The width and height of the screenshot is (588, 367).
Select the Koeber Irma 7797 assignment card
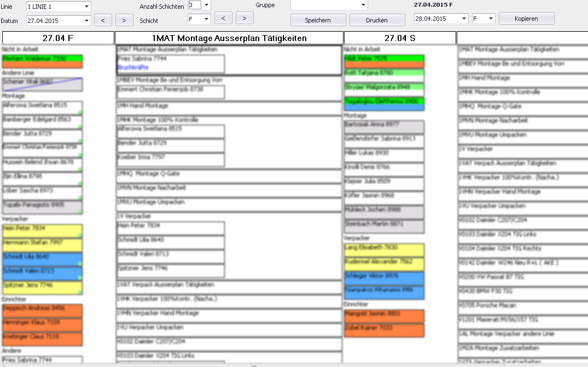(171, 160)
